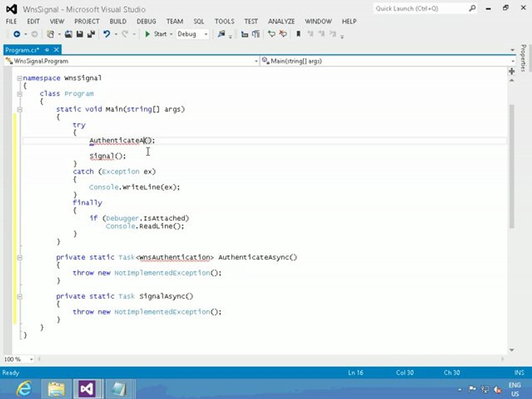Open the New Project dropdown arrow

tap(59, 34)
